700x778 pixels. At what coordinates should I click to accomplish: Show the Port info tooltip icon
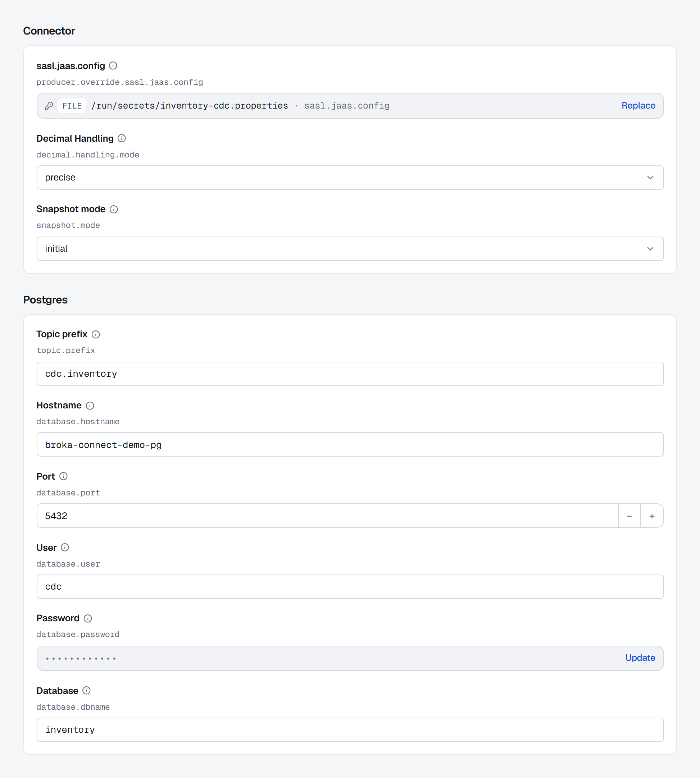click(63, 476)
